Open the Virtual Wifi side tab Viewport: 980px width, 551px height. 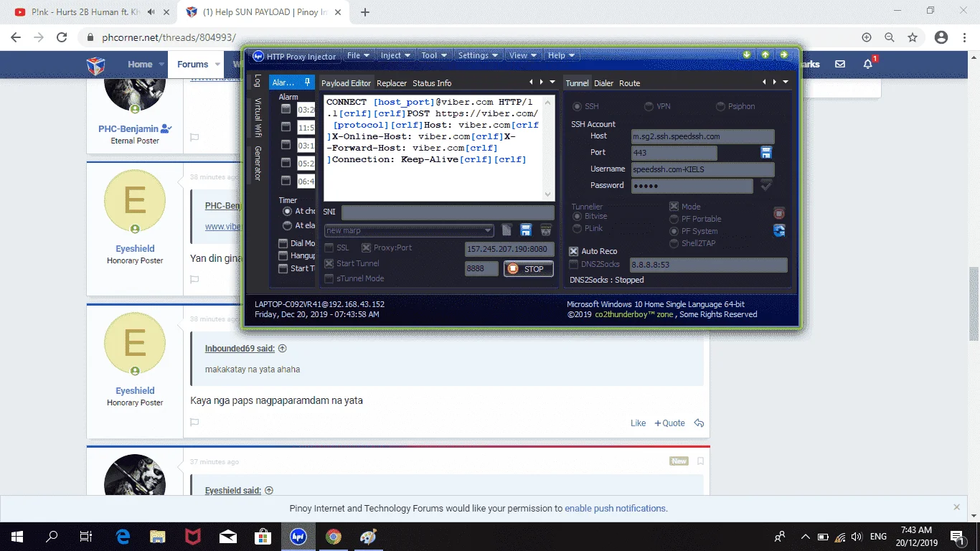[x=258, y=117]
